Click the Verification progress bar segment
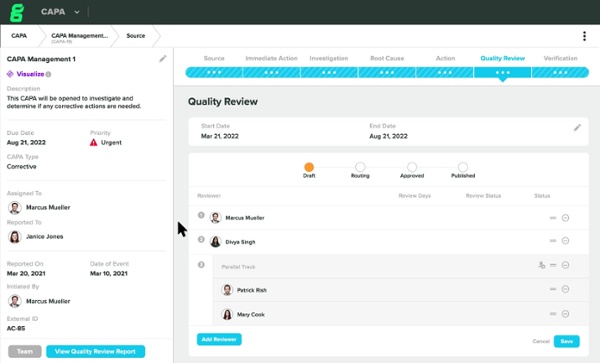Image resolution: width=600 pixels, height=363 pixels. tap(560, 72)
